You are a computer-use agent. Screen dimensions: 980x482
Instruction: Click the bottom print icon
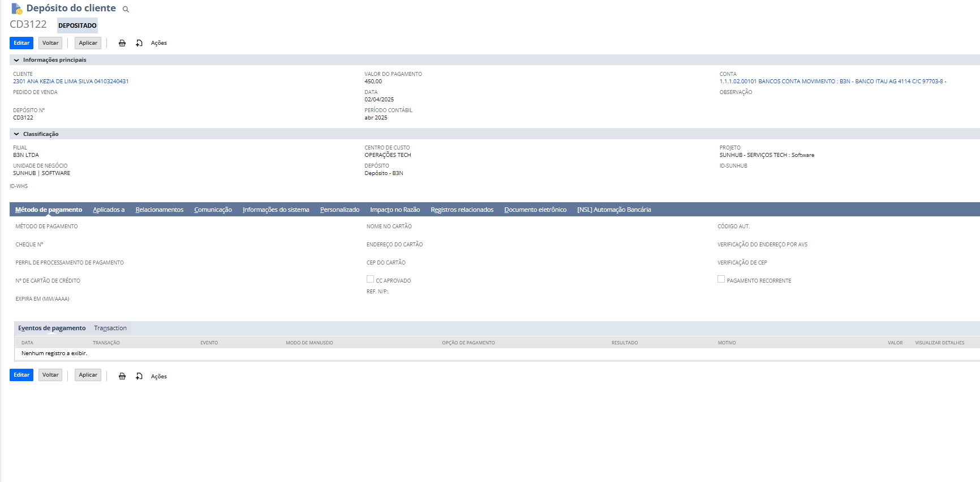pos(122,376)
